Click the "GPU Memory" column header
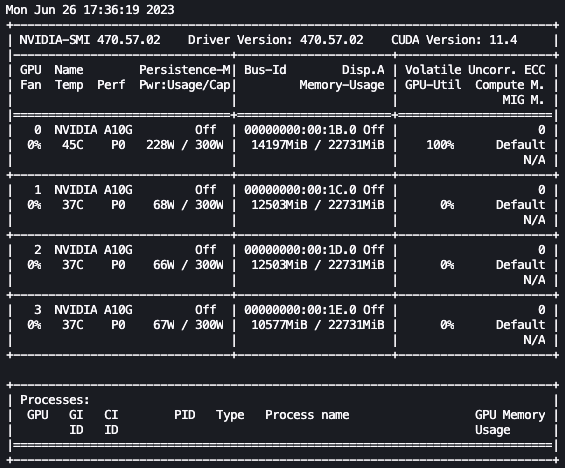This screenshot has height=468, width=565. 510,415
